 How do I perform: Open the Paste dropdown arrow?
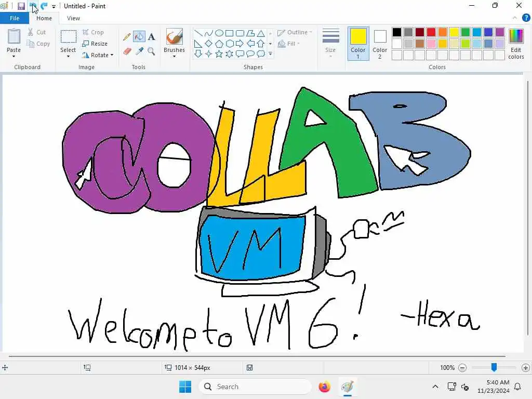tap(14, 56)
